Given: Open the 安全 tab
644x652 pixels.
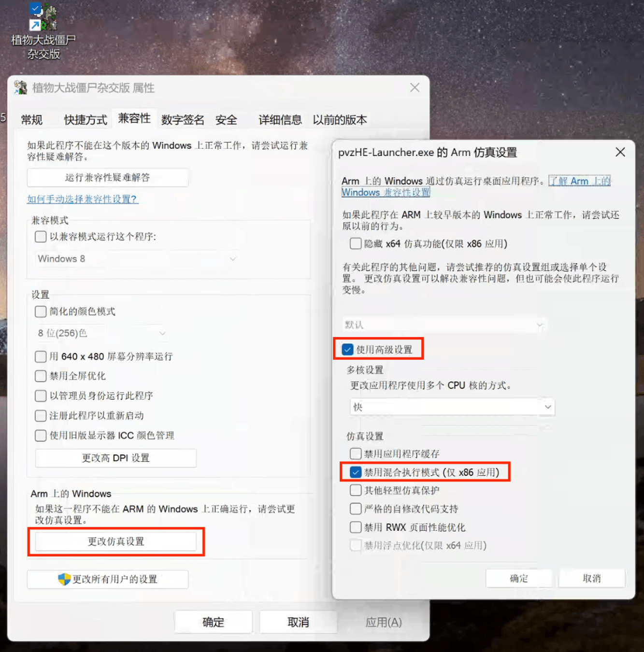Looking at the screenshot, I should click(x=226, y=120).
